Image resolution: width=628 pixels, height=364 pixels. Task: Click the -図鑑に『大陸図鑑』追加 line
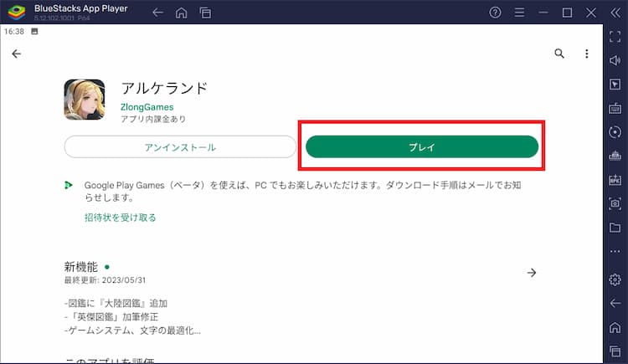[116, 304]
